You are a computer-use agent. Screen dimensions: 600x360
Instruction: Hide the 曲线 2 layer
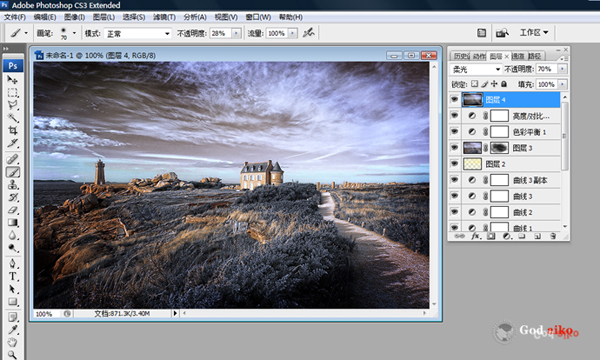455,212
